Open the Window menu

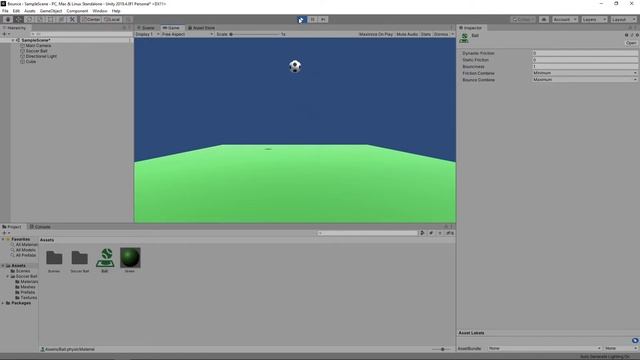tap(100, 11)
